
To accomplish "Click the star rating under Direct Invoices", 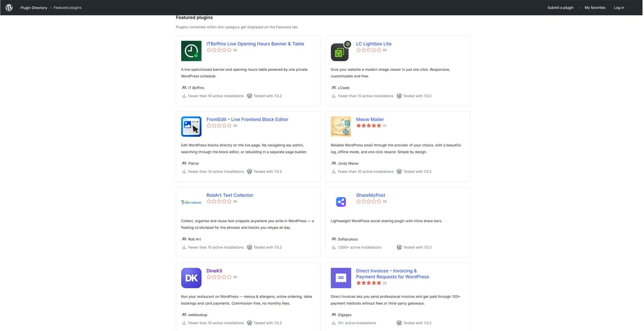I will tap(369, 283).
